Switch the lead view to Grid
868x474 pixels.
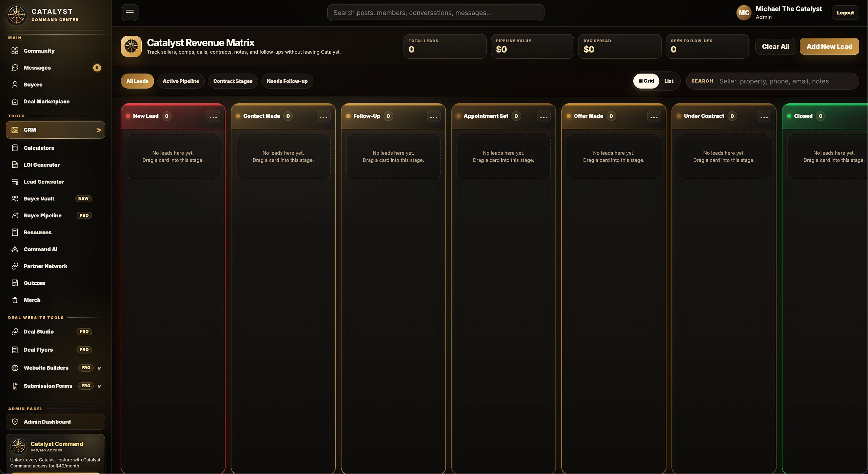(646, 81)
